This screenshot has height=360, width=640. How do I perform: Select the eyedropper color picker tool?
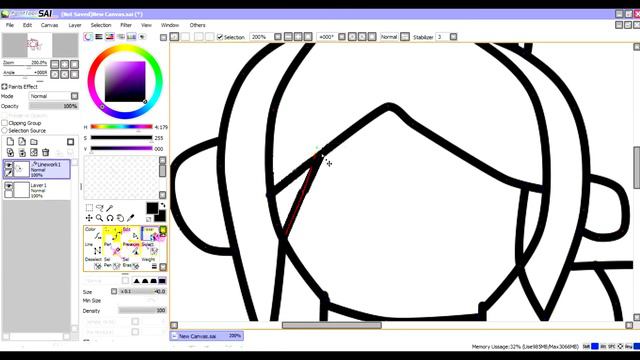tap(131, 218)
